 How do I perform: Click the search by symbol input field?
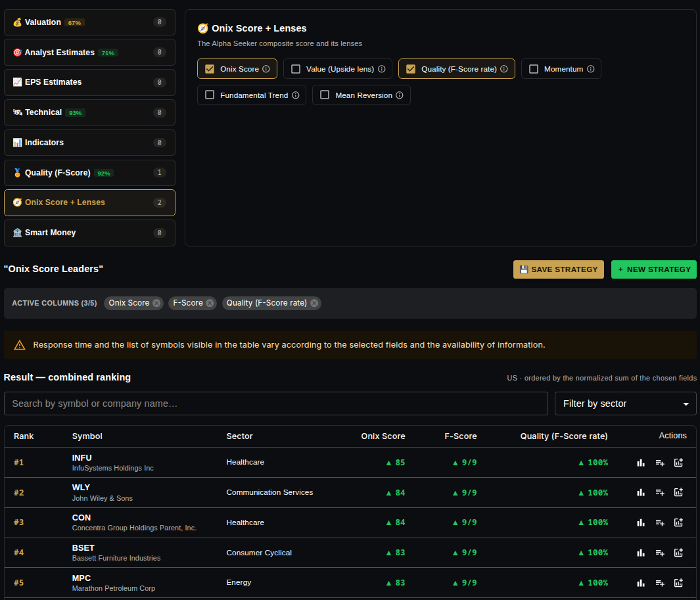pyautogui.click(x=276, y=404)
